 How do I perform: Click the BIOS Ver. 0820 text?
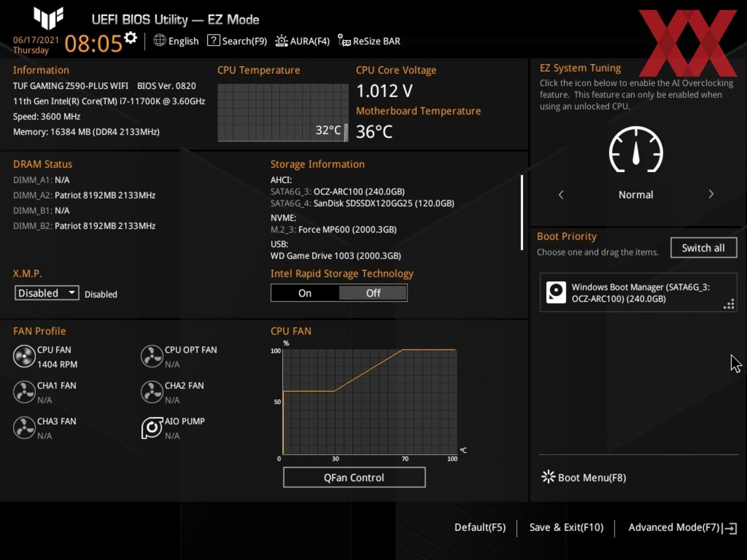[166, 86]
